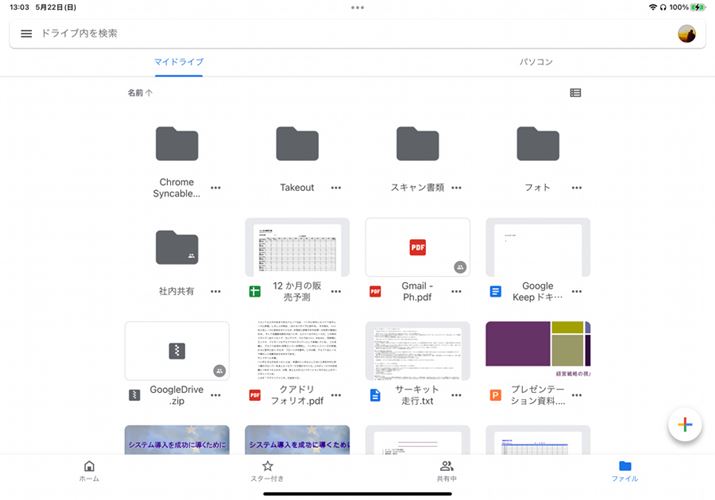Open the スキャン書類 folder

(x=418, y=144)
